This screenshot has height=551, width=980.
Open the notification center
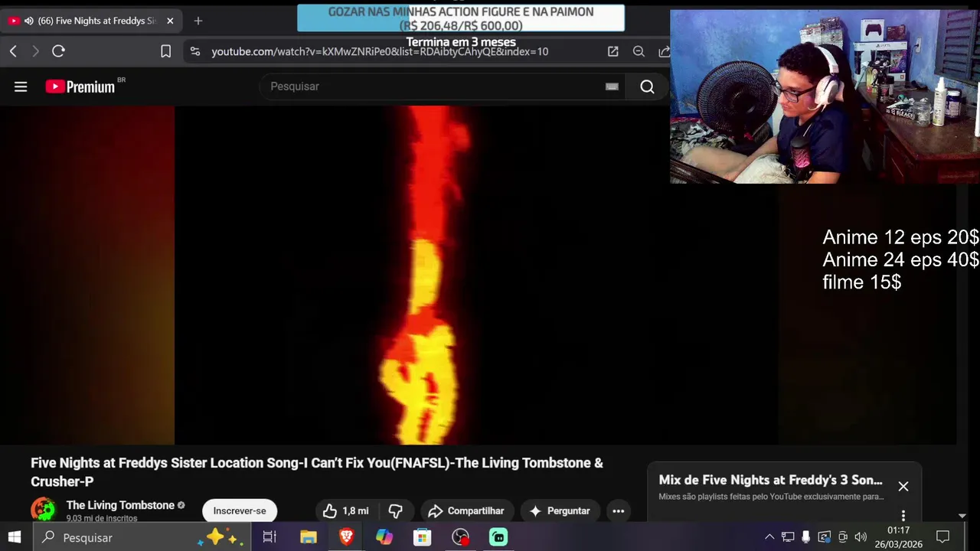click(943, 537)
